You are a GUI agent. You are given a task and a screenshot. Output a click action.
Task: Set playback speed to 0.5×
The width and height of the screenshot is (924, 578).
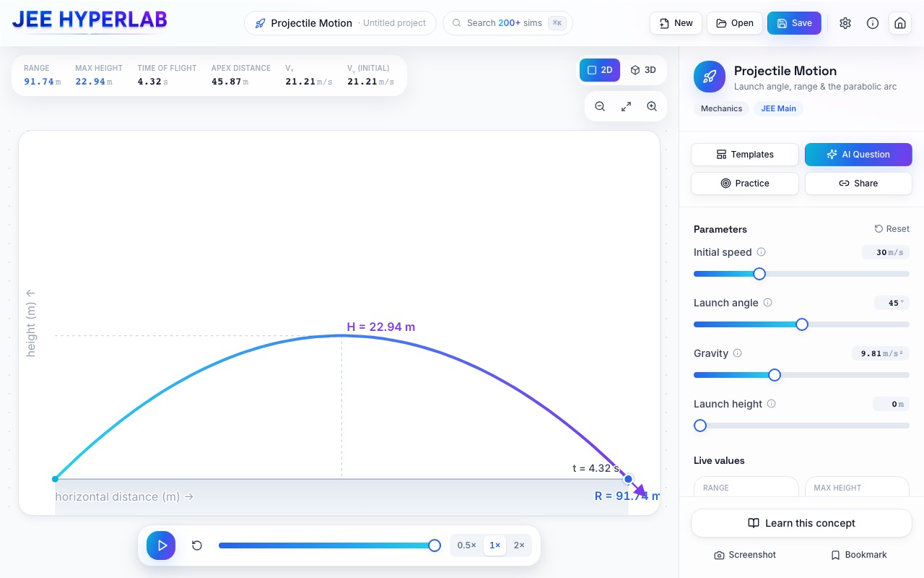(x=466, y=545)
